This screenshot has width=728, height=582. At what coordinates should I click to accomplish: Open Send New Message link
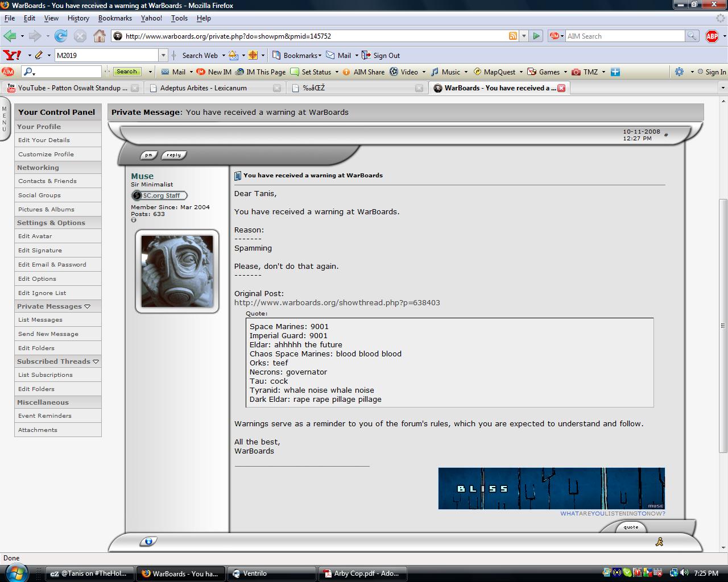[x=48, y=334]
